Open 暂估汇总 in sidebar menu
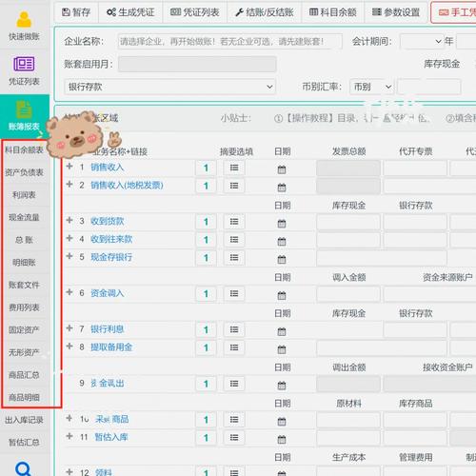Viewport: 476px width, 476px height. [24, 443]
